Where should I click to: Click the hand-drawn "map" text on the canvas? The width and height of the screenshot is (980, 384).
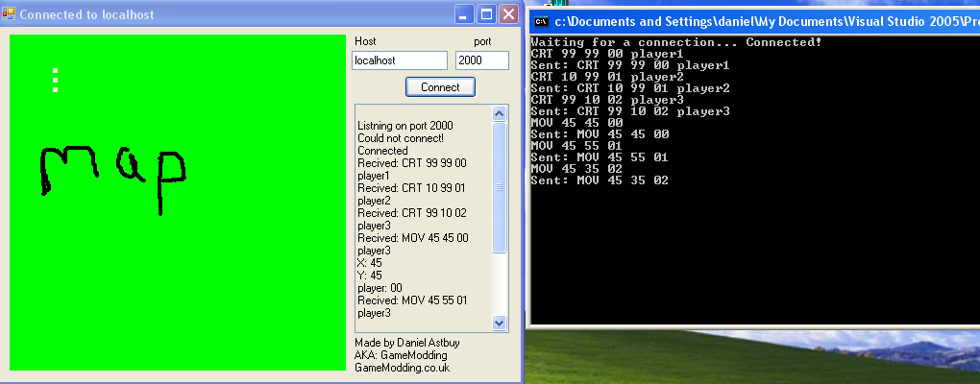[110, 173]
